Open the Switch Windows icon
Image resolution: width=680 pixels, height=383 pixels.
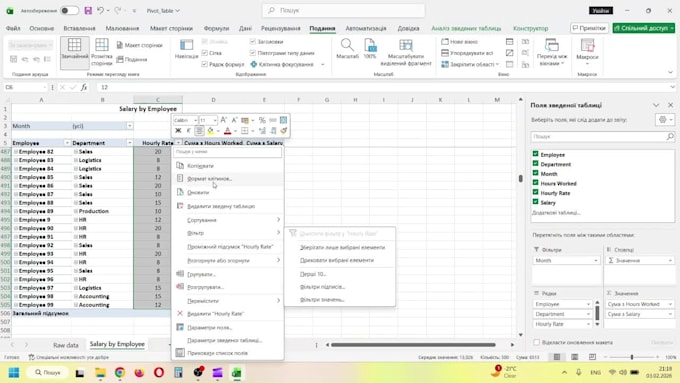[x=552, y=45]
